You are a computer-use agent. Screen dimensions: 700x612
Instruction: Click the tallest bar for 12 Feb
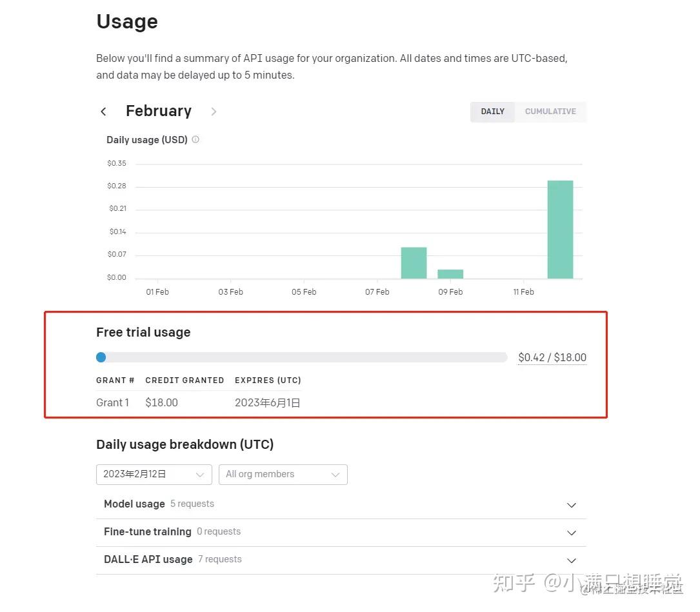click(560, 230)
